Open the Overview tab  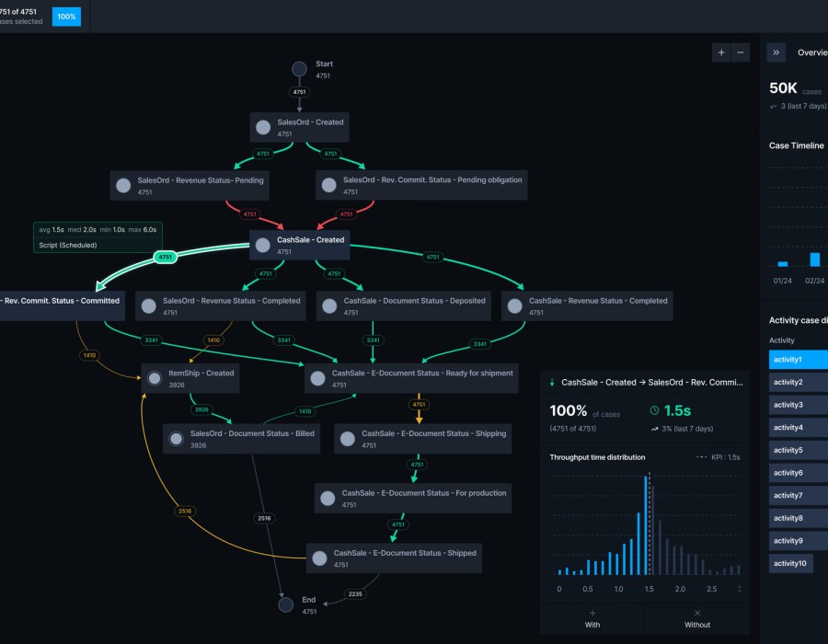point(811,53)
